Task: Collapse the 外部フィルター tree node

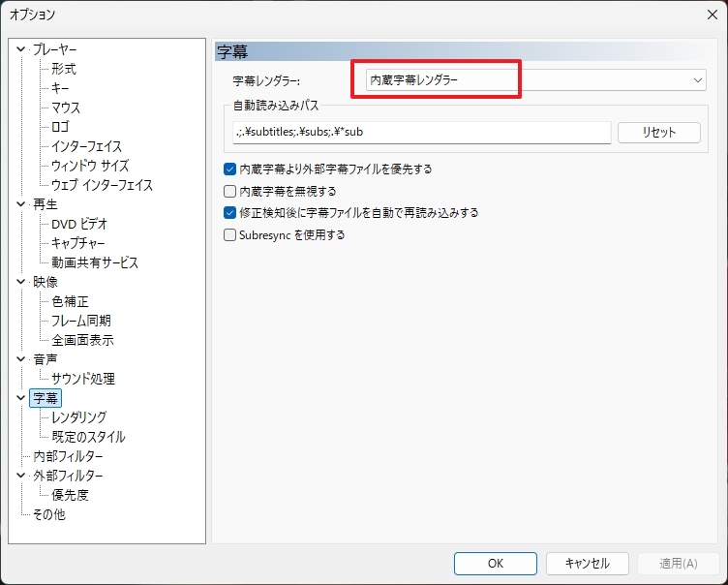Action: [x=21, y=476]
